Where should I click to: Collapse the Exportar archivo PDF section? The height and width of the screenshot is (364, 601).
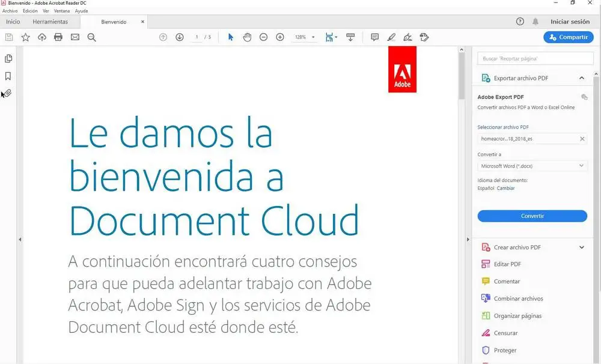(581, 78)
